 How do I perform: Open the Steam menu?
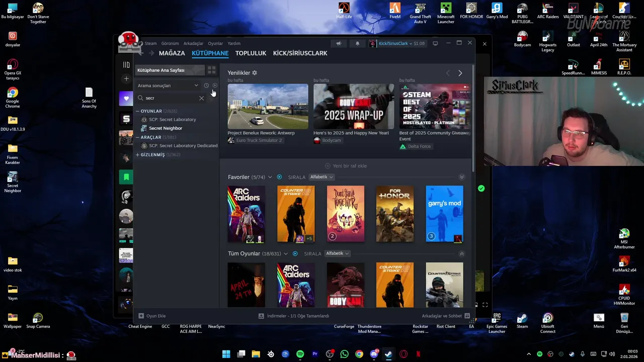tap(150, 44)
